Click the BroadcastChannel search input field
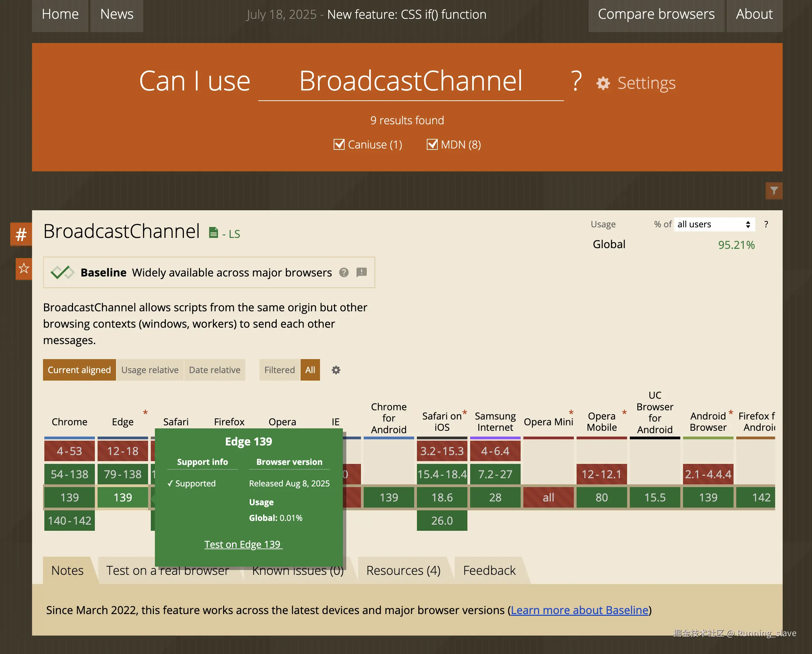Screen dimensions: 812x654 pos(411,81)
